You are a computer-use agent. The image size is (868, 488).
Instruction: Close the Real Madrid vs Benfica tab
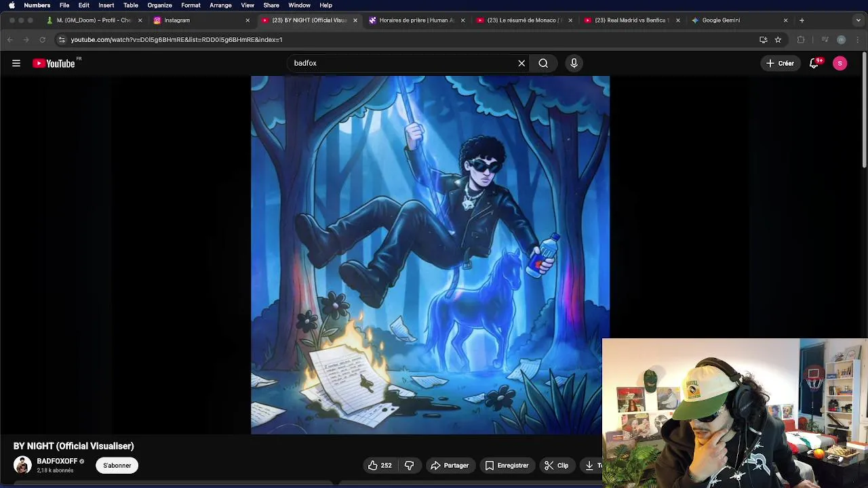pyautogui.click(x=677, y=20)
